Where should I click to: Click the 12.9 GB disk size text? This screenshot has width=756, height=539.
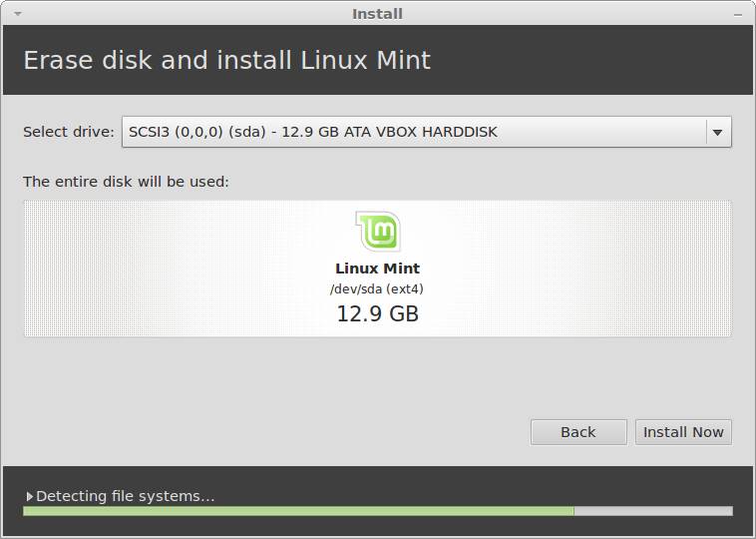[x=377, y=314]
